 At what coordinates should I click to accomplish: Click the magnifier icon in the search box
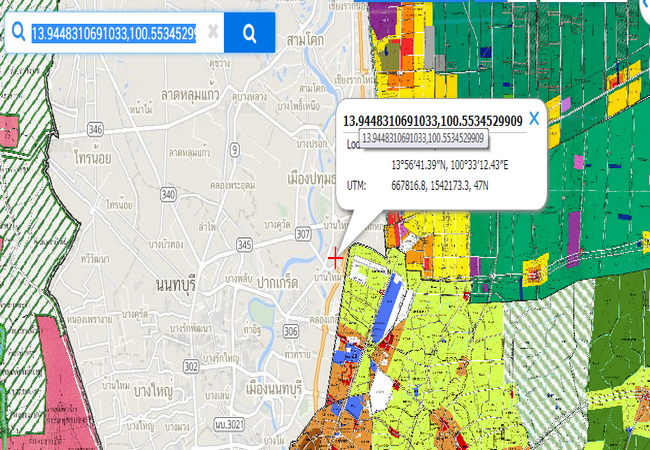tap(19, 31)
